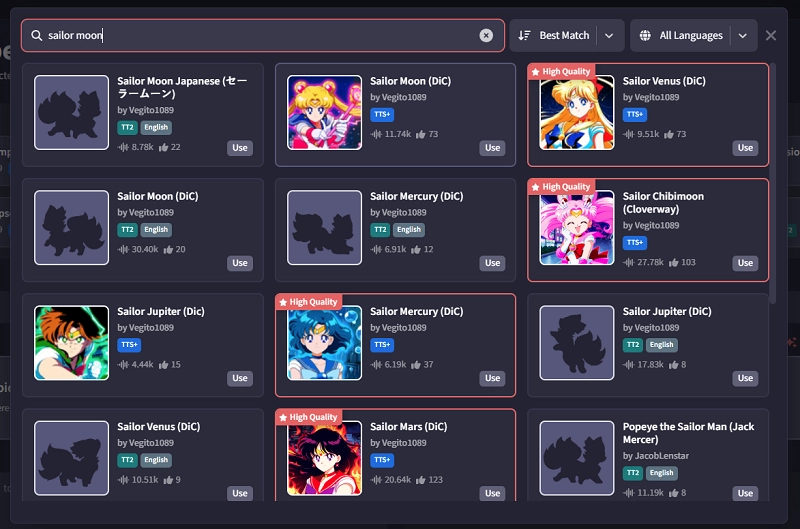Open author 'by JacobLenstar'

(656, 456)
